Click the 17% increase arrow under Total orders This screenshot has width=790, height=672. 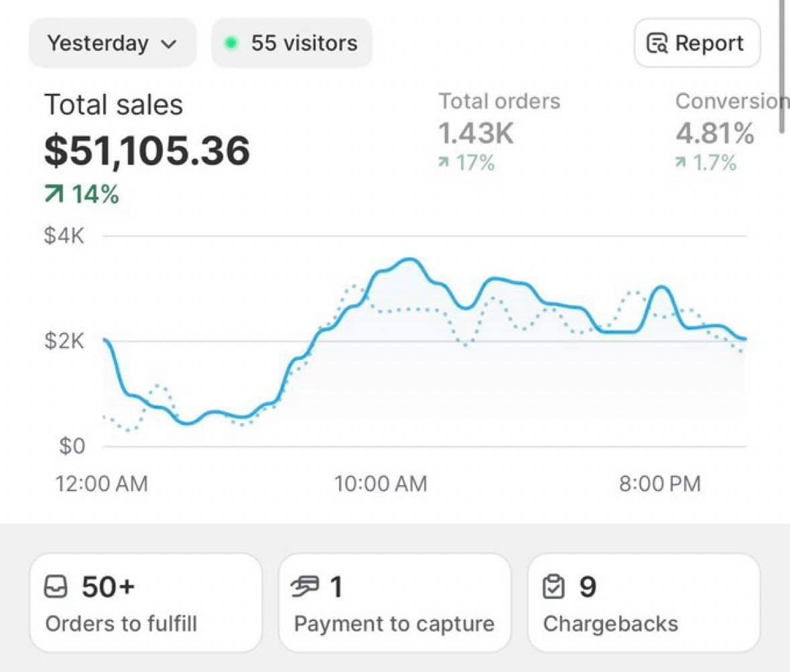pos(443,163)
